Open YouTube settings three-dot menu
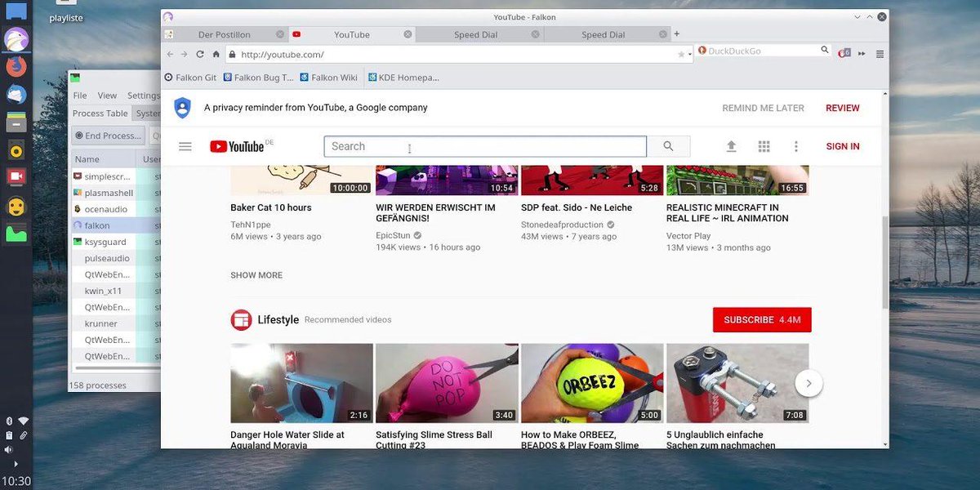980x490 pixels. pyautogui.click(x=796, y=146)
